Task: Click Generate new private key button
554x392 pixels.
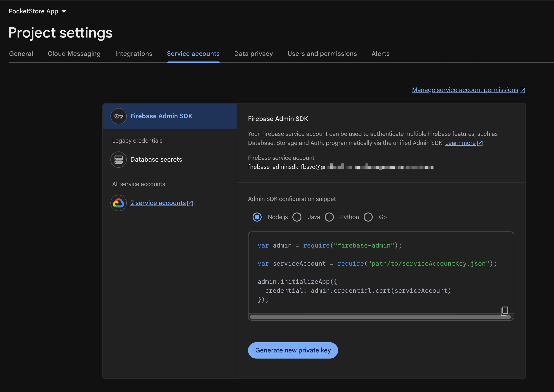Action: coord(293,350)
